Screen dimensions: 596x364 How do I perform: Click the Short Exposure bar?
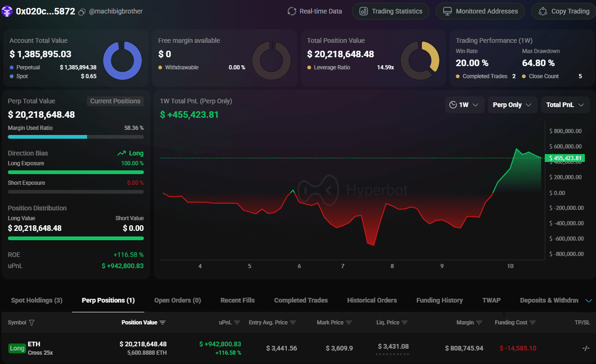click(x=76, y=192)
